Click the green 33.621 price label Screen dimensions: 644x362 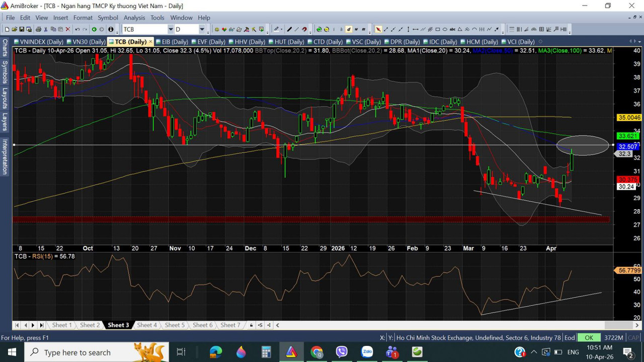[628, 136]
